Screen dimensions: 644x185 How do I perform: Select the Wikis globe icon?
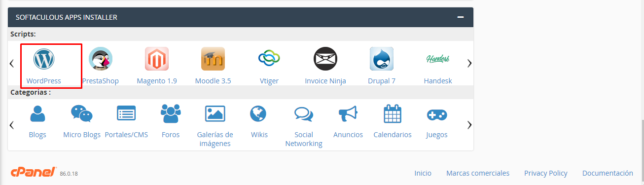click(x=258, y=114)
